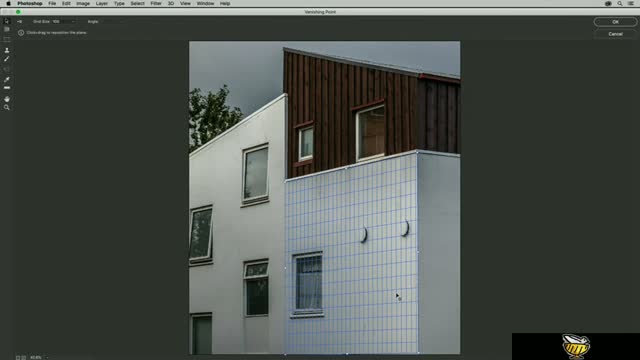Select the Transform tool
Viewport: 640px width, 360px height.
pyautogui.click(x=7, y=69)
